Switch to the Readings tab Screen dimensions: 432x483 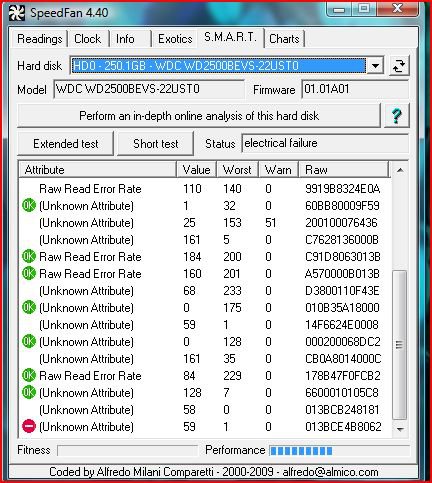point(40,39)
